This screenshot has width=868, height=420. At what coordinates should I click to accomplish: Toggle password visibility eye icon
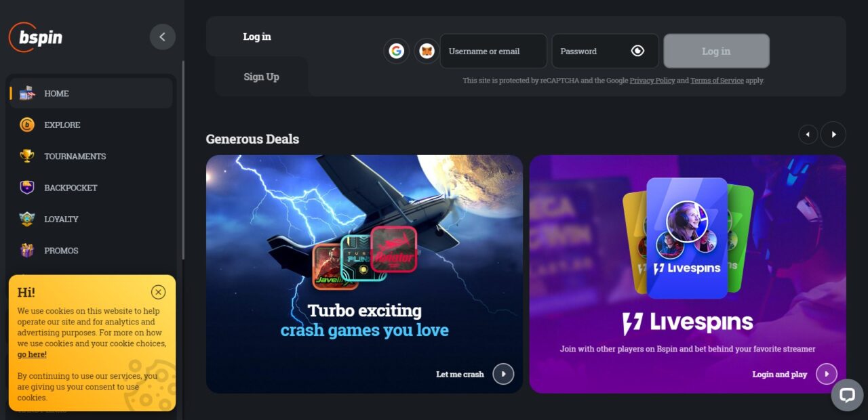click(637, 51)
